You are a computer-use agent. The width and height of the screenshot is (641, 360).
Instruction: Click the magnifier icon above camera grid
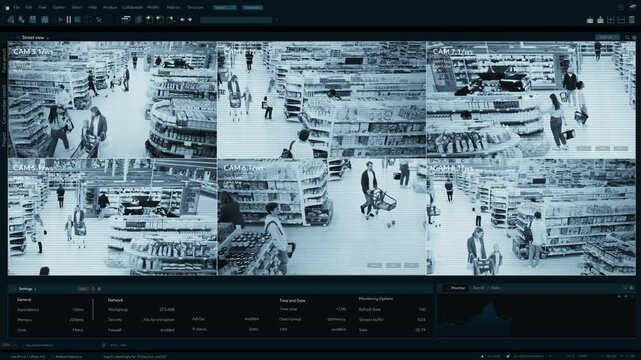tap(627, 38)
